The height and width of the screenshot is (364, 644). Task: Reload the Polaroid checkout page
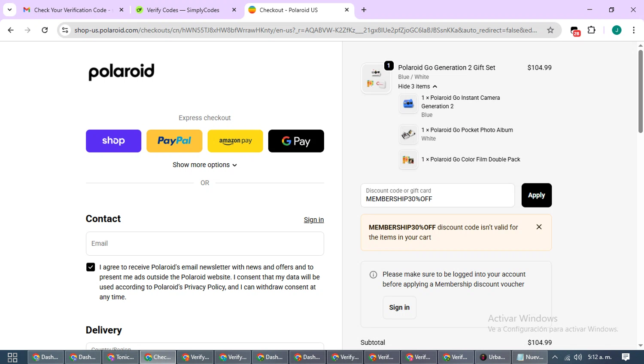pos(45,30)
